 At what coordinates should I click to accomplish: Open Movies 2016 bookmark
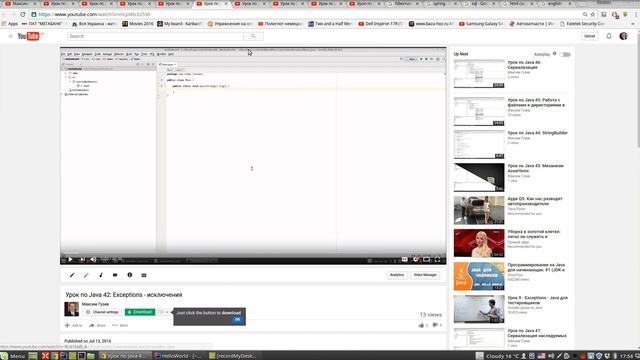tap(138, 24)
